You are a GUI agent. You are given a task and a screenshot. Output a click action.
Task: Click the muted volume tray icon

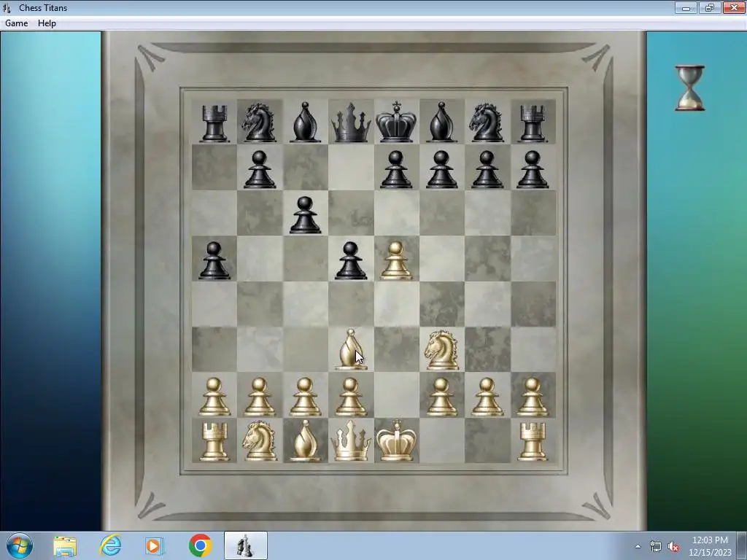click(x=673, y=547)
